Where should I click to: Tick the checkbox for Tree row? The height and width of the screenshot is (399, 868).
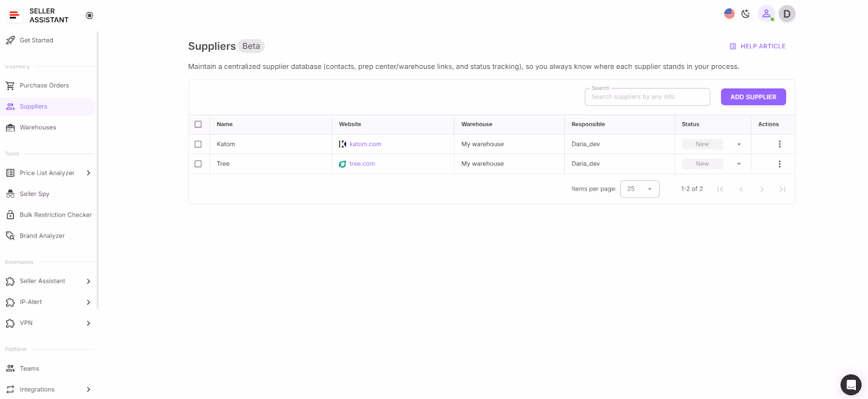tap(198, 164)
